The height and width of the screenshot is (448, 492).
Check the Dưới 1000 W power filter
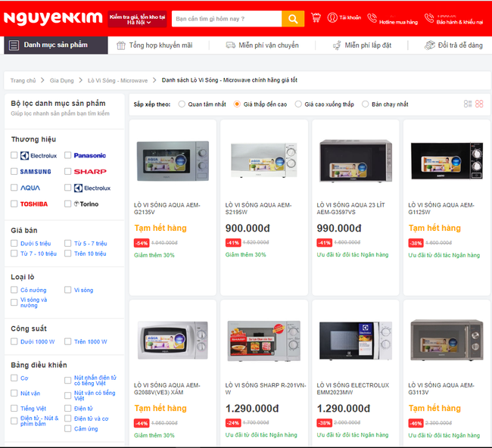click(14, 341)
